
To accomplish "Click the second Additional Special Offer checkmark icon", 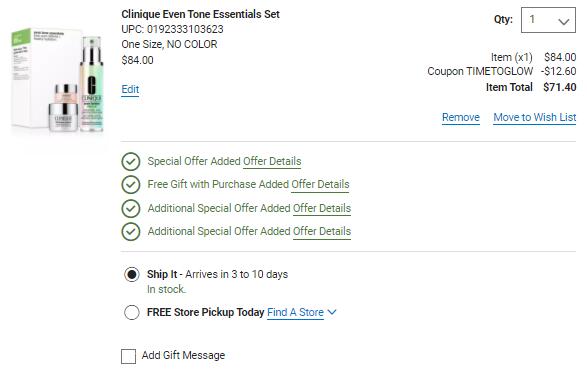I will (131, 231).
